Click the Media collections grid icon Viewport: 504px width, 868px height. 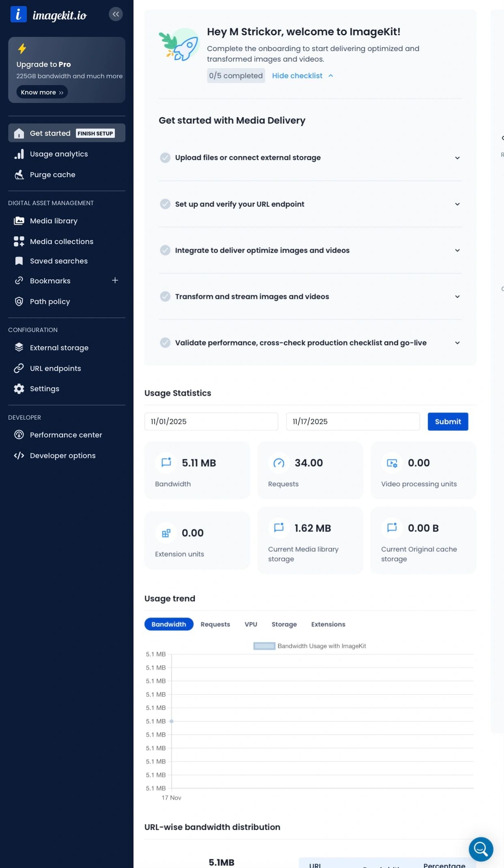19,242
